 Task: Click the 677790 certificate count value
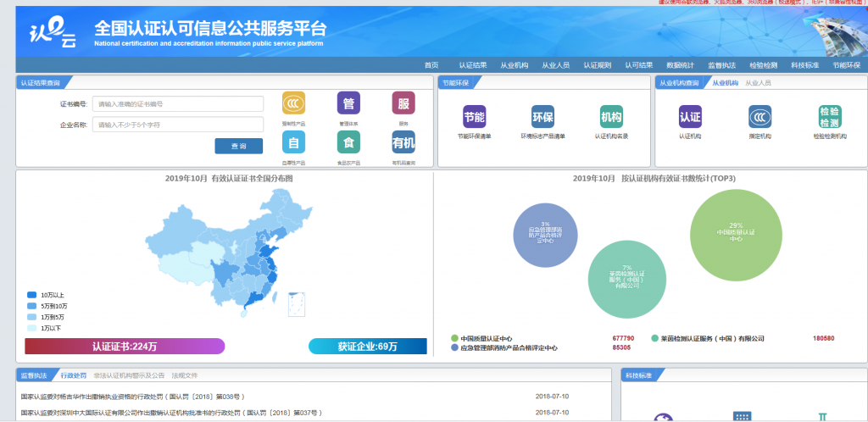click(623, 338)
